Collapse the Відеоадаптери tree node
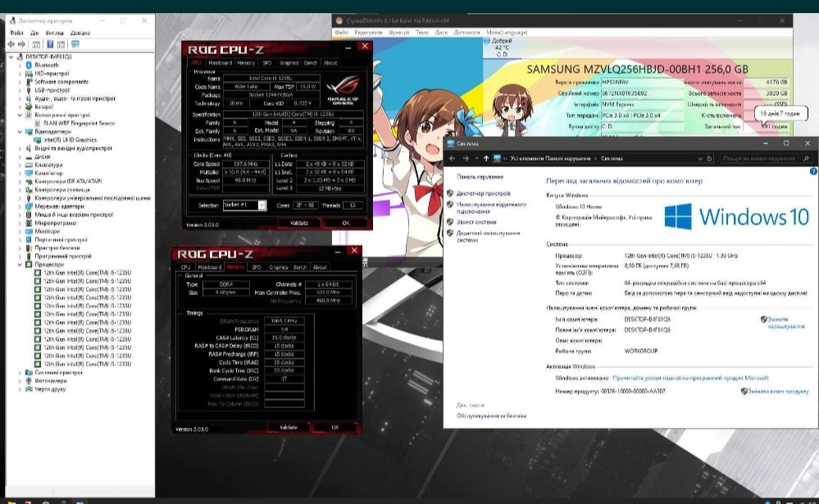 click(20, 131)
